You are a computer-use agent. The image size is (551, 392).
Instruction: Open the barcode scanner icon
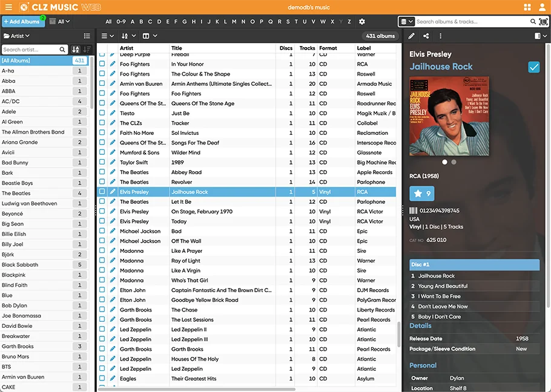[543, 21]
